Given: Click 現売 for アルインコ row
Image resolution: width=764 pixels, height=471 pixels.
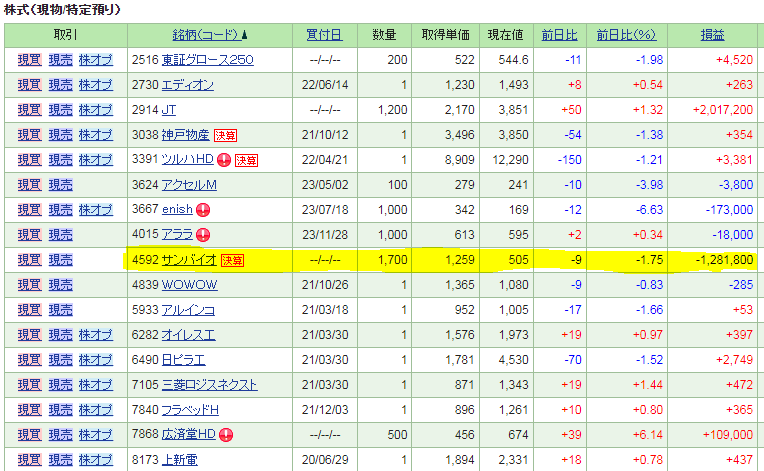Looking at the screenshot, I should pyautogui.click(x=60, y=310).
